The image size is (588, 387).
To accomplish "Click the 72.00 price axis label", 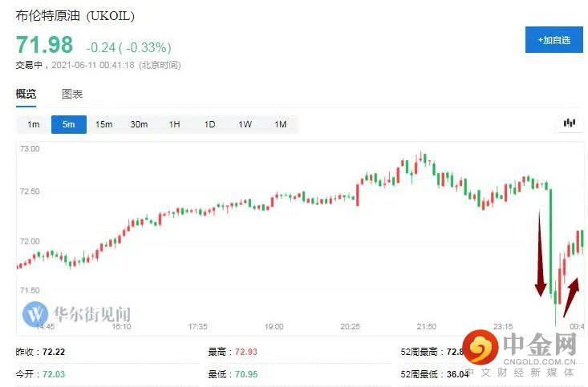I will (30, 241).
